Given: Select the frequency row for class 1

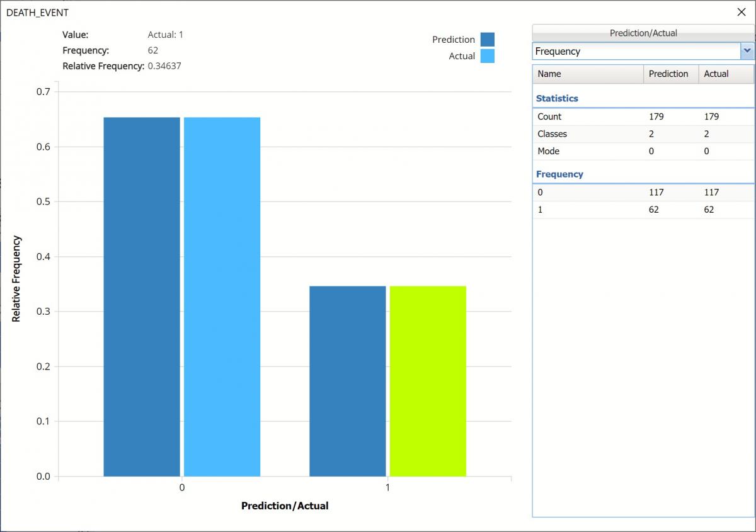Looking at the screenshot, I should click(643, 210).
